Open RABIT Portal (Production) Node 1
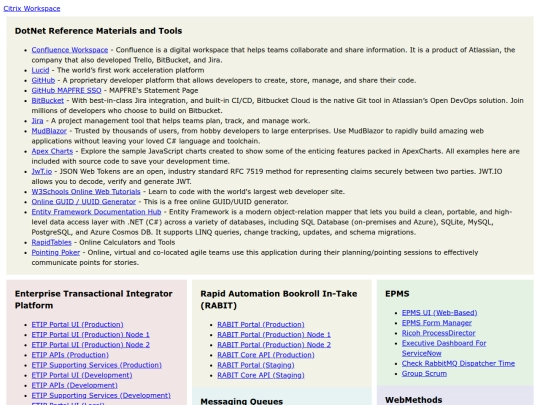Screen dimensions: 540x405 tap(274, 335)
